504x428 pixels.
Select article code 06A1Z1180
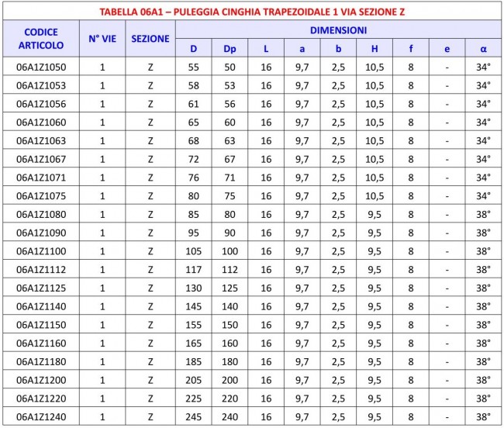click(41, 361)
